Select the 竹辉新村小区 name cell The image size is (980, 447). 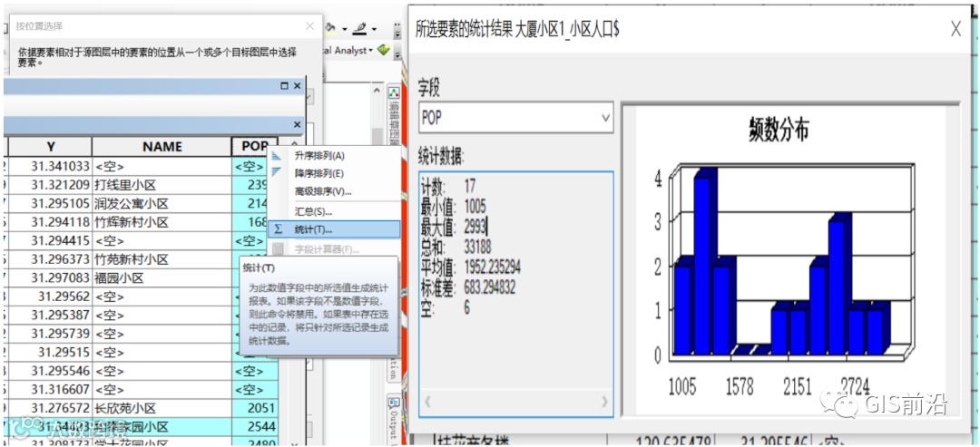pyautogui.click(x=162, y=222)
